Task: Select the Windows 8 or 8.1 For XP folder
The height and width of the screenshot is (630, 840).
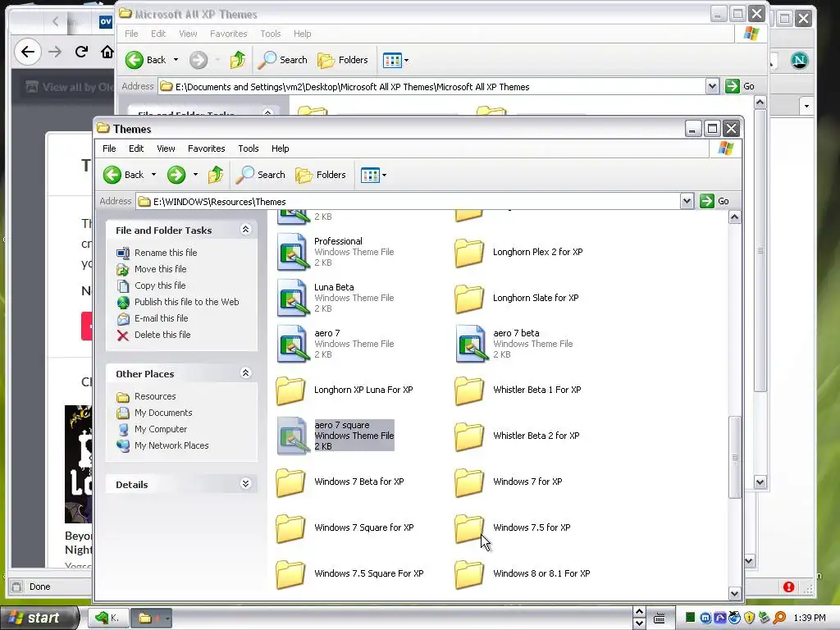Action: pos(468,573)
